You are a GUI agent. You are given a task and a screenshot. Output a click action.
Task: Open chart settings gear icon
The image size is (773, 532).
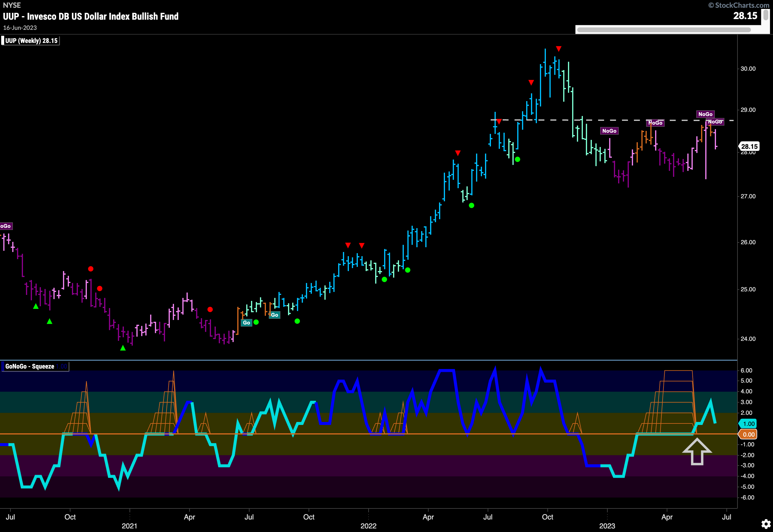(766, 524)
